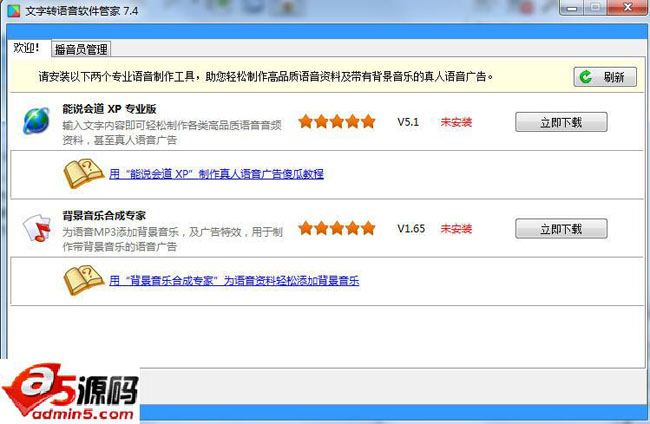Click the app icon in the title bar
The image size is (650, 424).
pyautogui.click(x=13, y=10)
